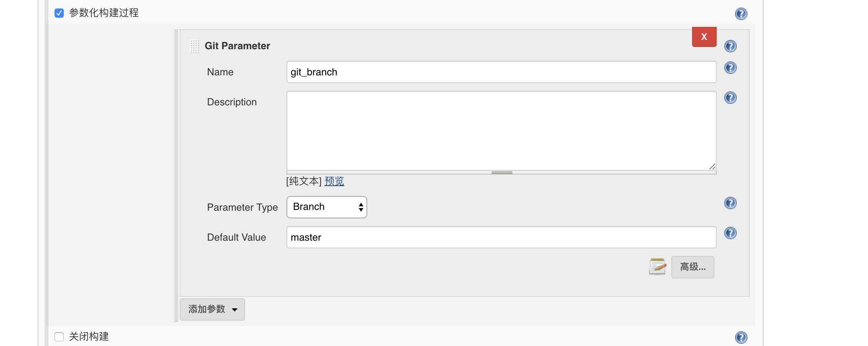The image size is (868, 346).
Task: Enable the 关闭构建 checkbox
Action: (x=59, y=337)
